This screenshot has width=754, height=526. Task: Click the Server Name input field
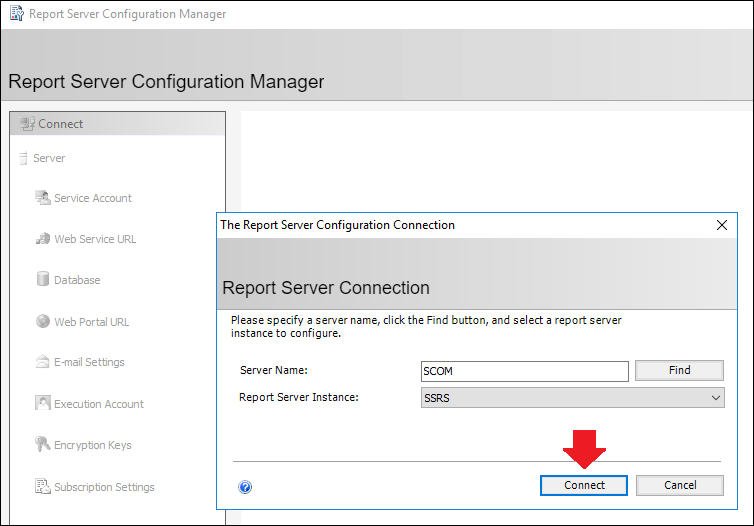point(525,371)
